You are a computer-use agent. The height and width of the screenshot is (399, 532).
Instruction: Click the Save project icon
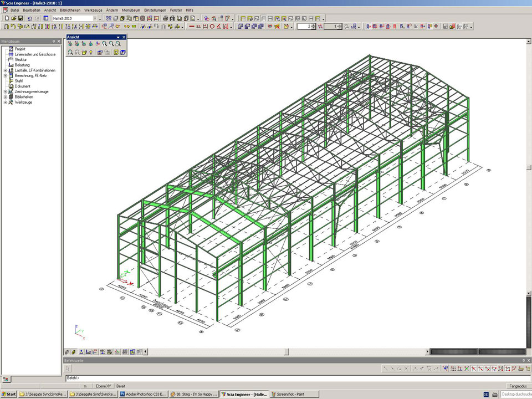(x=21, y=18)
